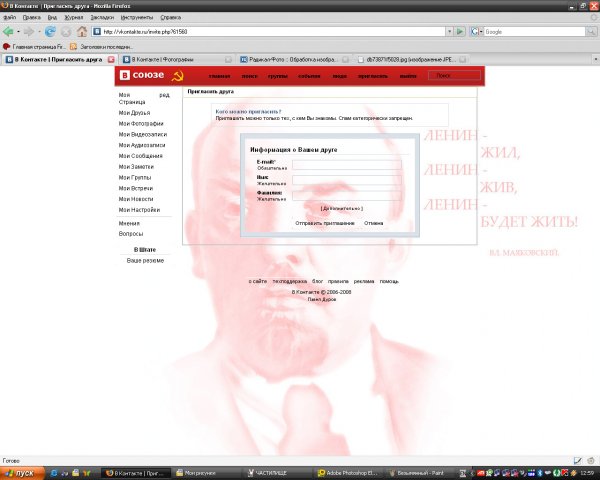Screen dimensions: 600x480
Task: Close the 'РадикалФото' tab
Action: (346, 60)
